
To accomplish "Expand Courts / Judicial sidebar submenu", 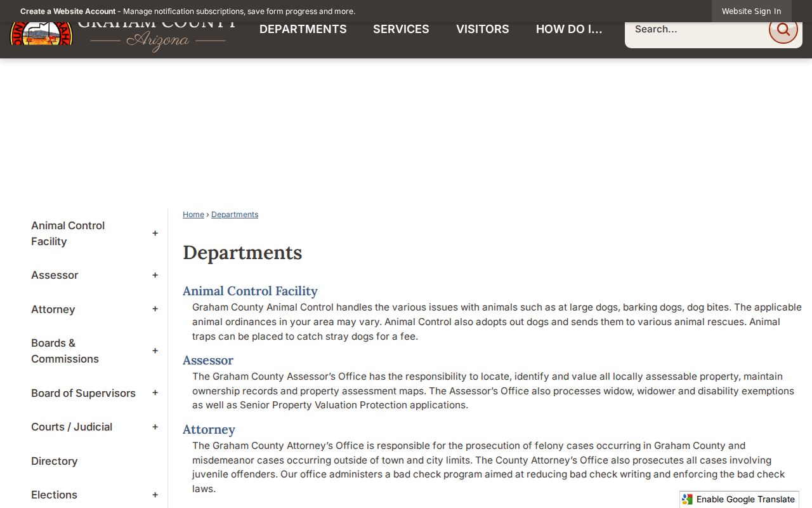I will 155,427.
